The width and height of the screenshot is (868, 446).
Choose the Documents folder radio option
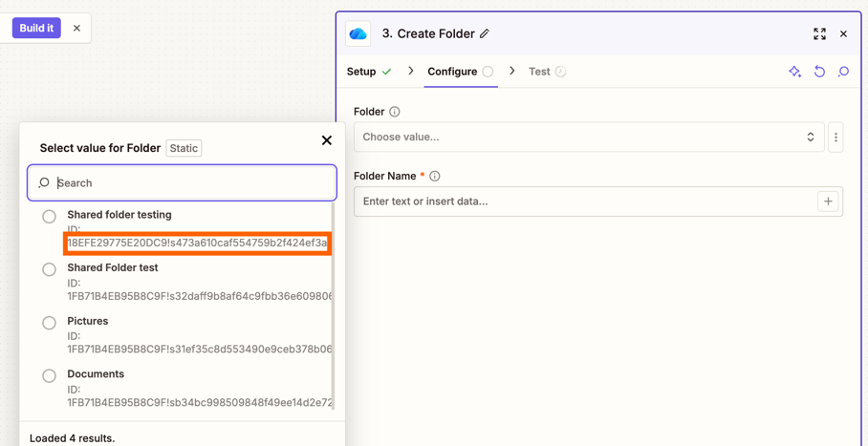[x=49, y=375]
